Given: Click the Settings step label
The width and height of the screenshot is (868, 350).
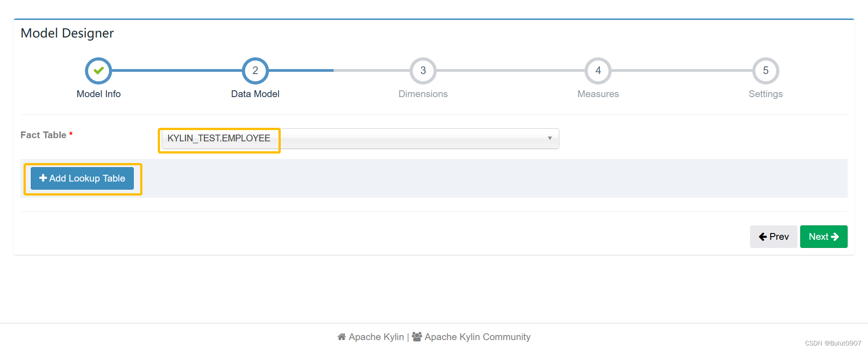Looking at the screenshot, I should [766, 94].
